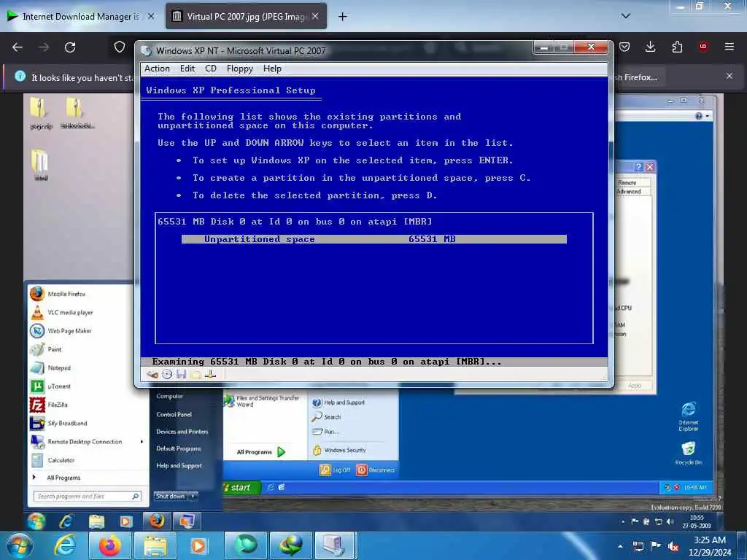
Task: Switch to Virtual PC on the host taskbar
Action: (x=333, y=545)
